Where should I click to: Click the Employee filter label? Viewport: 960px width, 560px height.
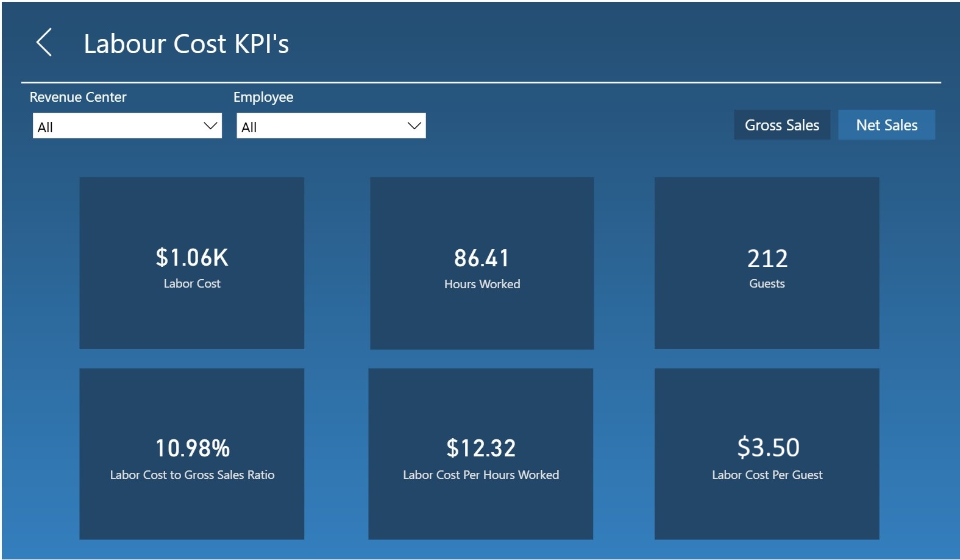tap(263, 97)
